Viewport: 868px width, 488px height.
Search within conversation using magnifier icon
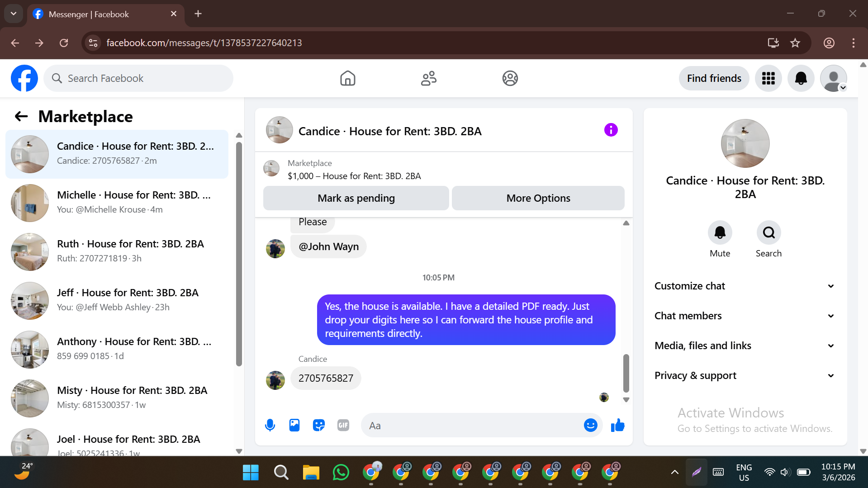(768, 232)
